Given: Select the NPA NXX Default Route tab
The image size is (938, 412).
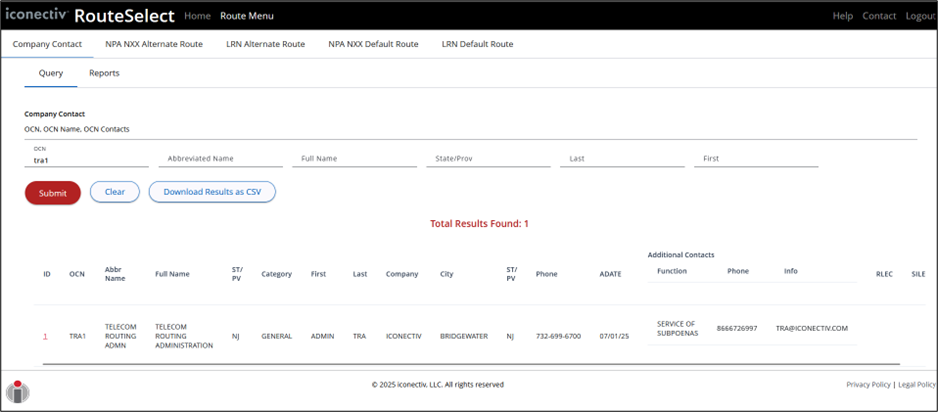Looking at the screenshot, I should click(x=373, y=44).
